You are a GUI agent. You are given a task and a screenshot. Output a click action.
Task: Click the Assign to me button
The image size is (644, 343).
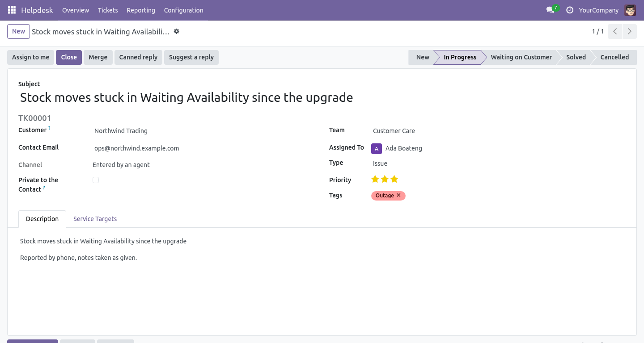click(31, 57)
